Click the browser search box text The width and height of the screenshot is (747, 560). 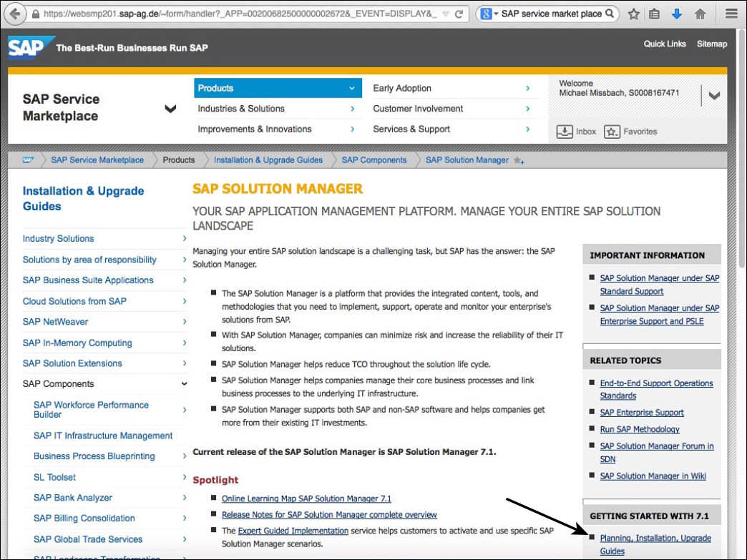(x=551, y=14)
